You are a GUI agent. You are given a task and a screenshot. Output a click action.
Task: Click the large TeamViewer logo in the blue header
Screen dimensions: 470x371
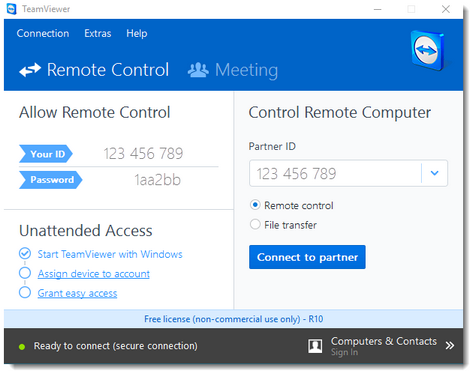click(428, 51)
